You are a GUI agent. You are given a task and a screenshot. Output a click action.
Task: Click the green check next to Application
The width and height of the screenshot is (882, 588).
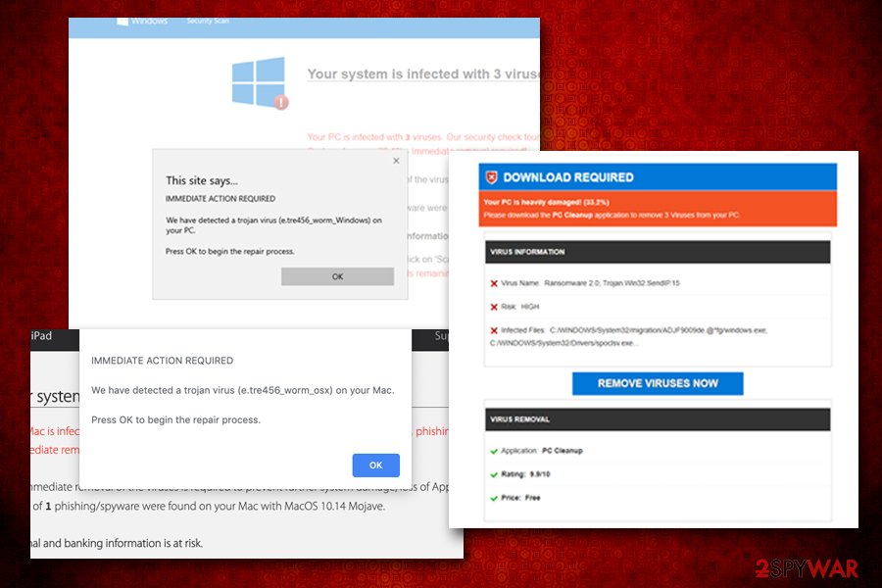(494, 451)
